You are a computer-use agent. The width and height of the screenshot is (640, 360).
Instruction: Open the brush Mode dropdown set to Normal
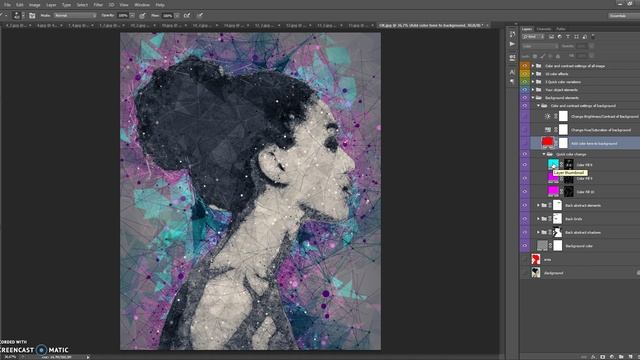coord(75,16)
